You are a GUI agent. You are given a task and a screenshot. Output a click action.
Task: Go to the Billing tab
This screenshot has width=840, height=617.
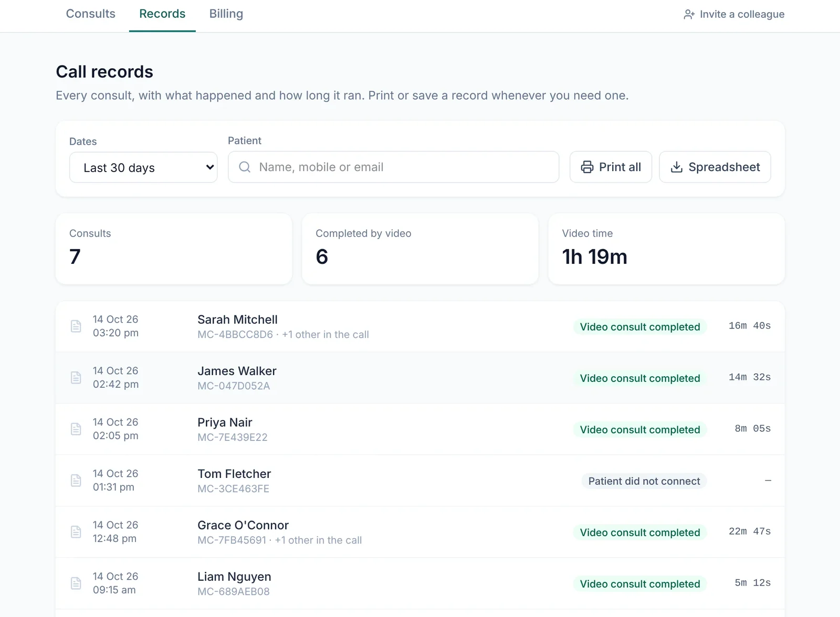[226, 14]
